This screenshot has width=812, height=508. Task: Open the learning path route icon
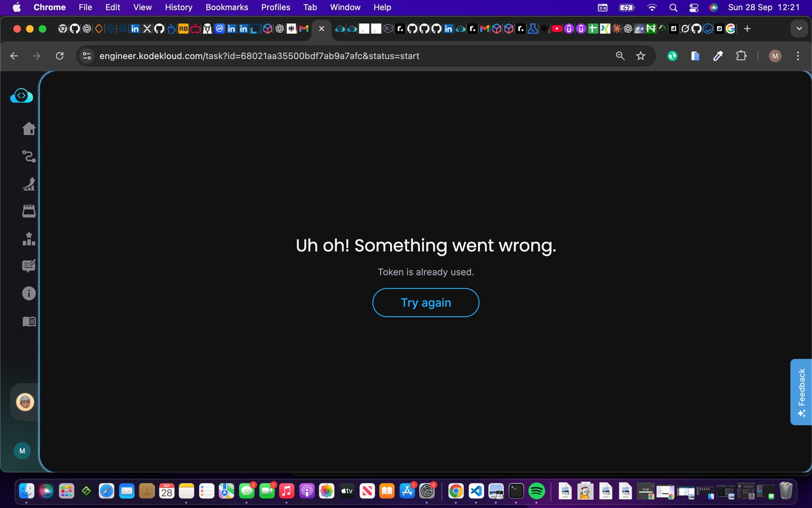tap(29, 156)
